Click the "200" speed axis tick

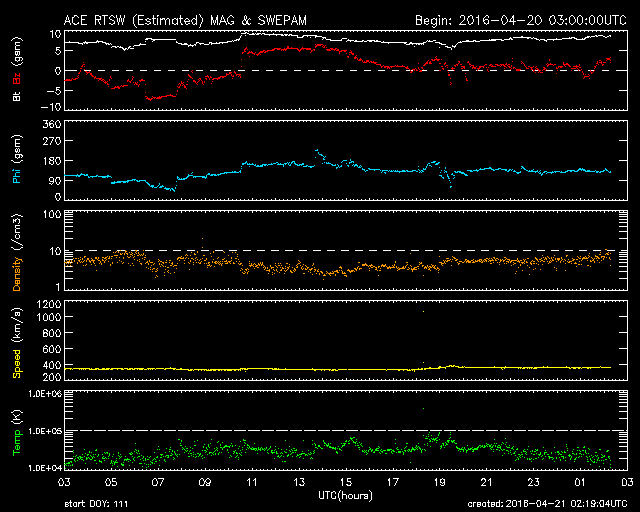pos(52,377)
